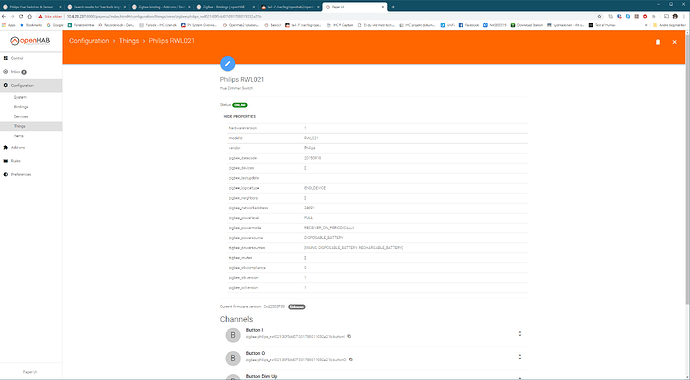
Task: Click the Add-ons puzzle icon
Action: click(6, 147)
